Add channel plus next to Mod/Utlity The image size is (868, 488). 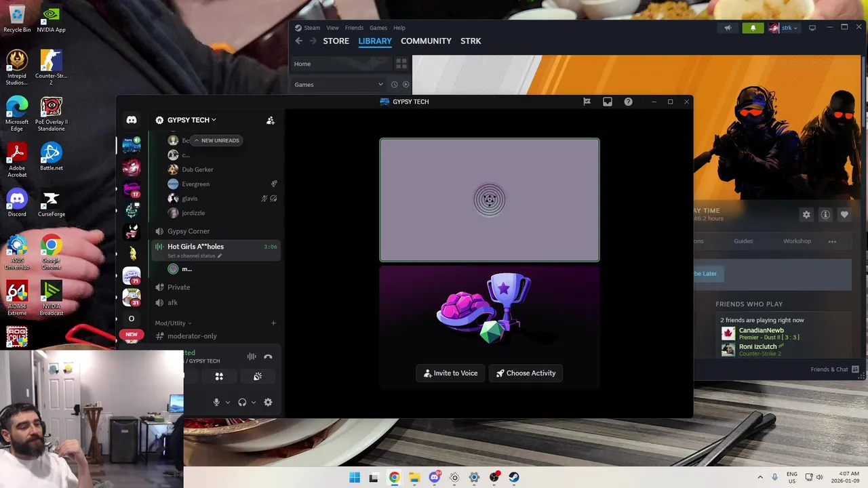tap(273, 323)
